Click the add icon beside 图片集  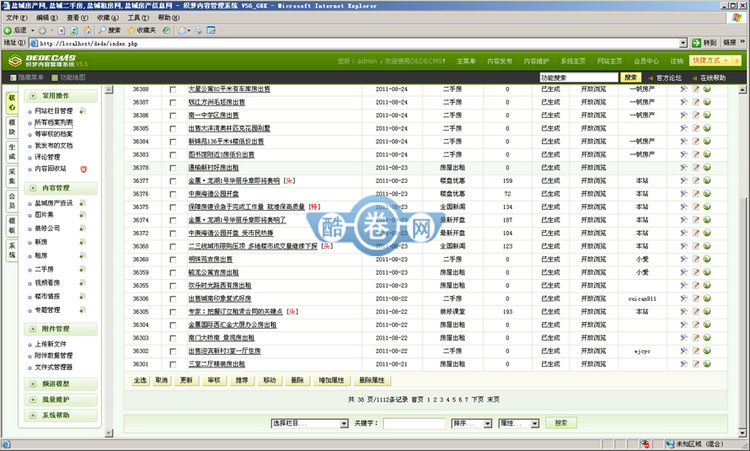coord(82,215)
